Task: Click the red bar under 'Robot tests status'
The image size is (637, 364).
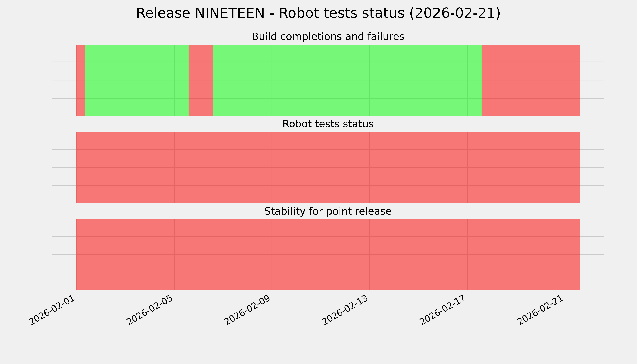Action: [328, 167]
